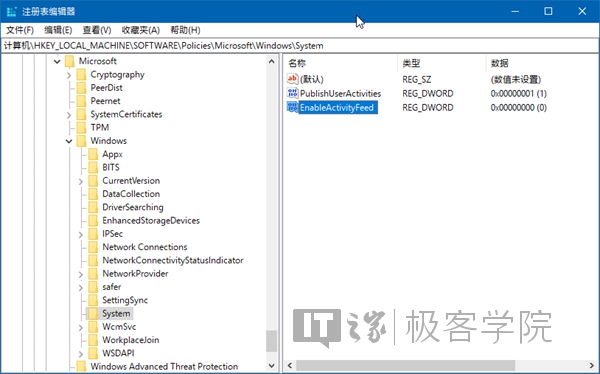Expand the WcmSvc node

[x=81, y=327]
